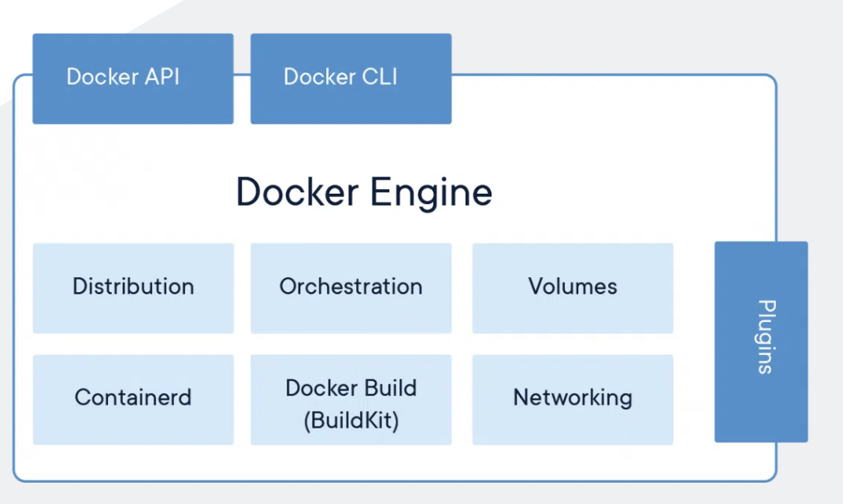Image resolution: width=843 pixels, height=504 pixels.
Task: Click the Docker Build (BuildKit) box
Action: click(351, 399)
